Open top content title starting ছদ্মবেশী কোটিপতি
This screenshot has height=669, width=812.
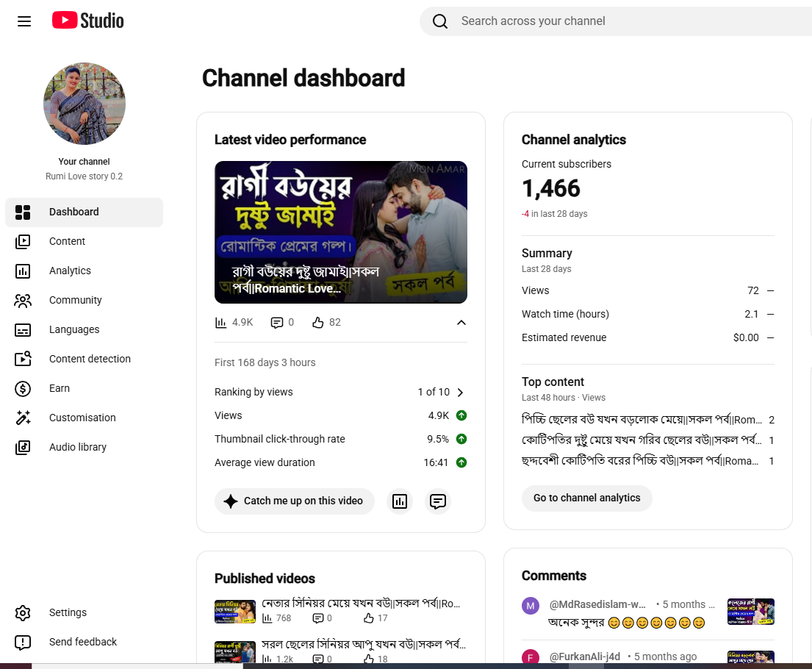tap(640, 461)
